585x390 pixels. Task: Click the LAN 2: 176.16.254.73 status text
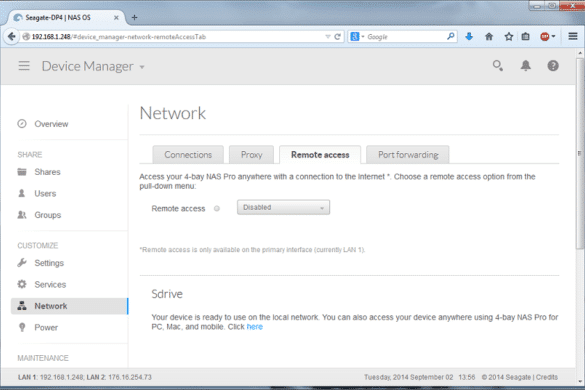[119, 377]
